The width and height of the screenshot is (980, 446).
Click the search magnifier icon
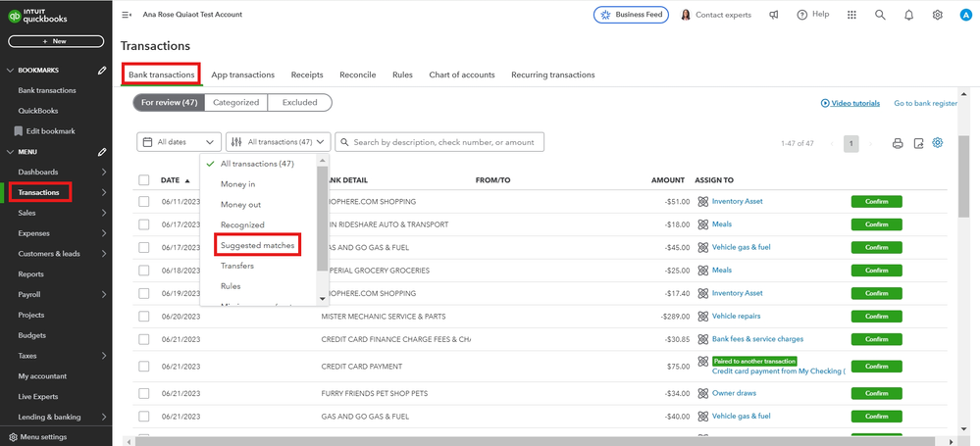point(880,15)
